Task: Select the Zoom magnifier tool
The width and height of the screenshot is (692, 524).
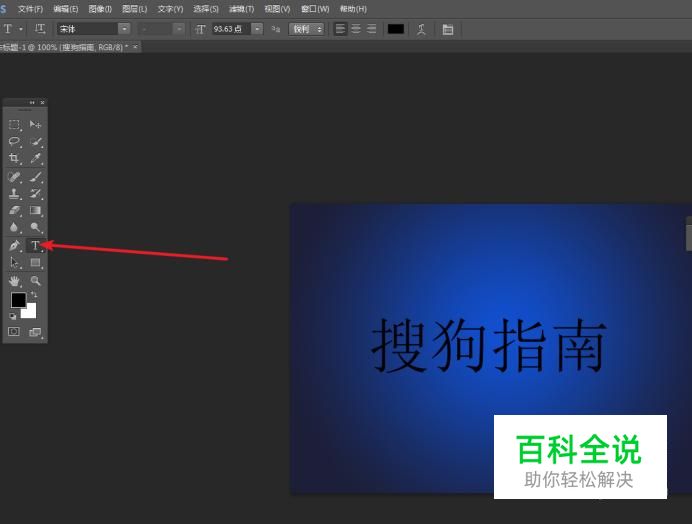Action: [x=35, y=281]
